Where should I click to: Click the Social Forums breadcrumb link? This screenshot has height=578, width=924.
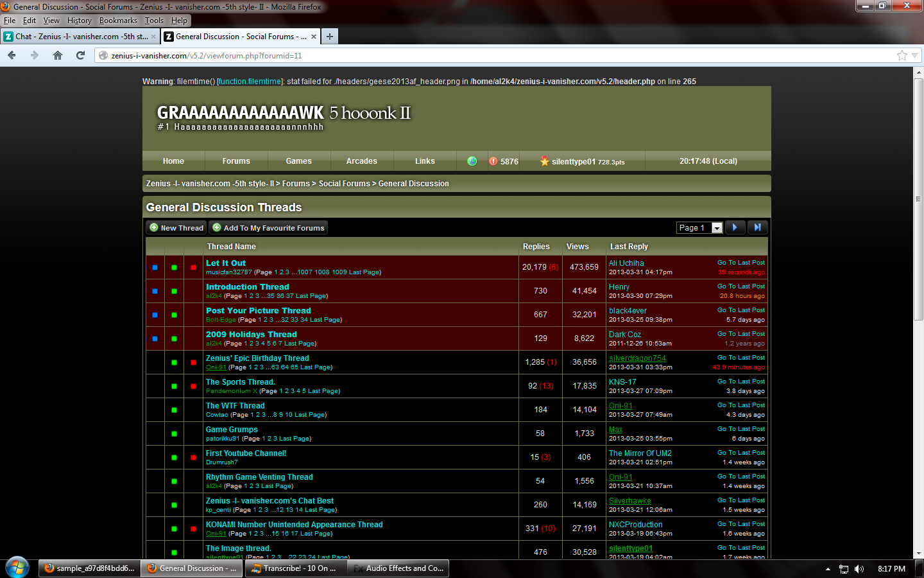344,184
